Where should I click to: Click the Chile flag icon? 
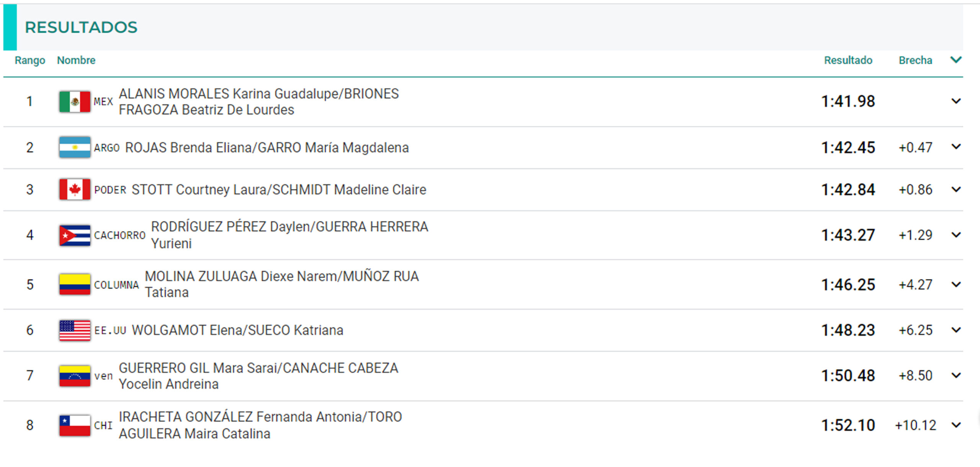click(x=75, y=425)
